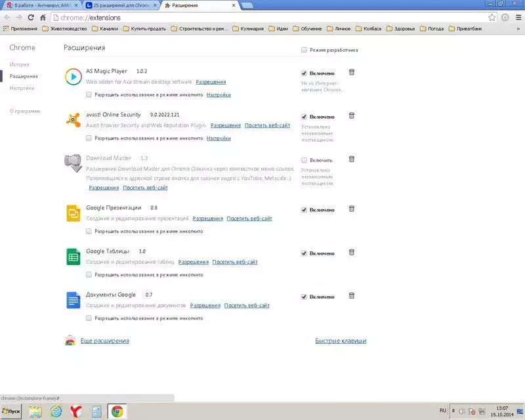Reload the page with the refresh icon
Viewport: 525px width, 420px height.
tap(31, 18)
